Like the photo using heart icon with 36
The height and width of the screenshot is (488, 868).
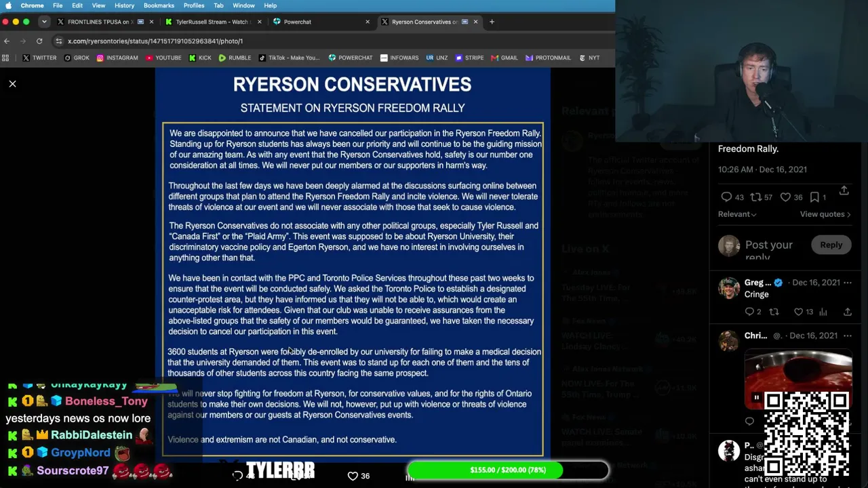[x=353, y=476]
